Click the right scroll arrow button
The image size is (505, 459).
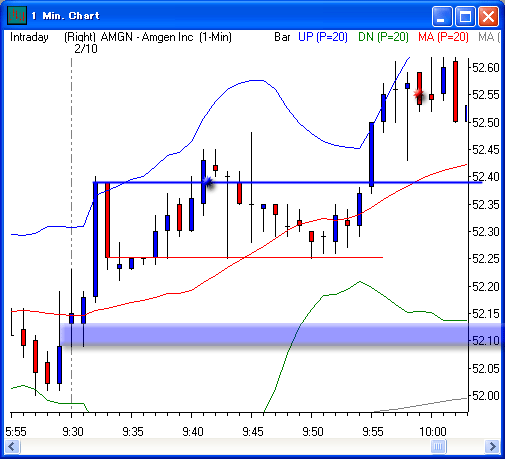click(492, 446)
